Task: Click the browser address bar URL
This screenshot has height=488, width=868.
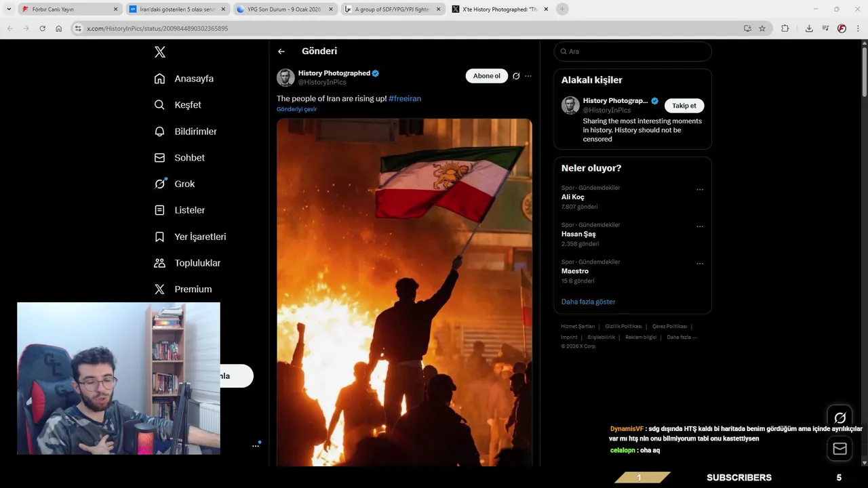Action: pos(157,28)
